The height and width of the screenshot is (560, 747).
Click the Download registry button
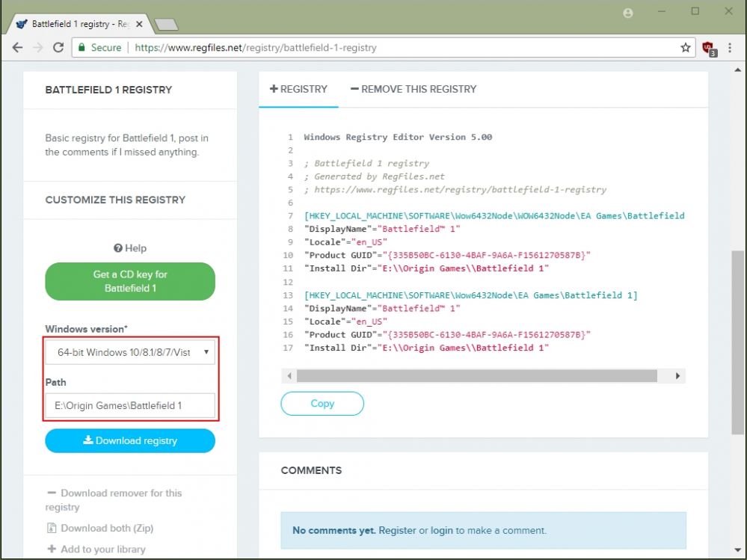(130, 441)
